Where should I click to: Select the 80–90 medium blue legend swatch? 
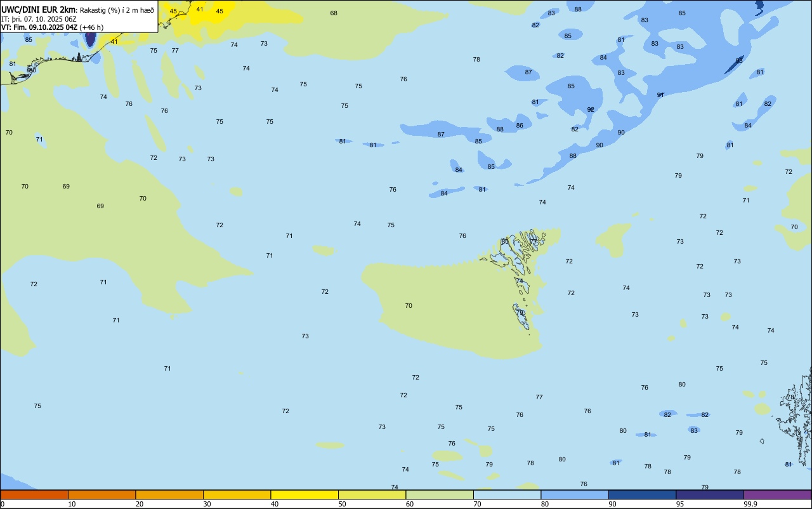tap(575, 494)
